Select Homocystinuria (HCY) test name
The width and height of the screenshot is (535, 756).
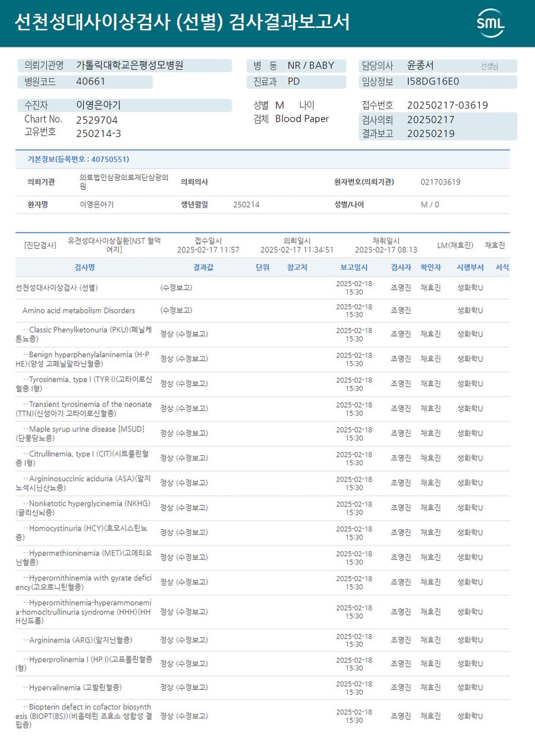(x=81, y=532)
